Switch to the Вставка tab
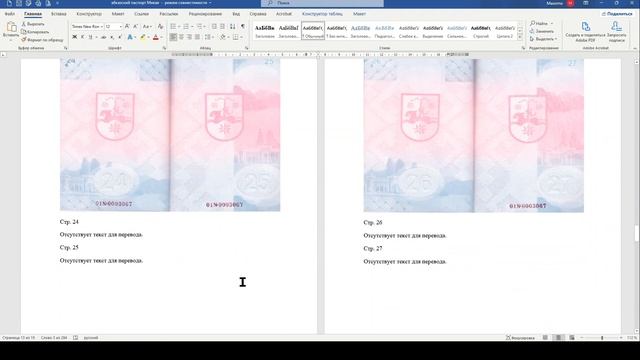The width and height of the screenshot is (640, 360). [x=59, y=14]
